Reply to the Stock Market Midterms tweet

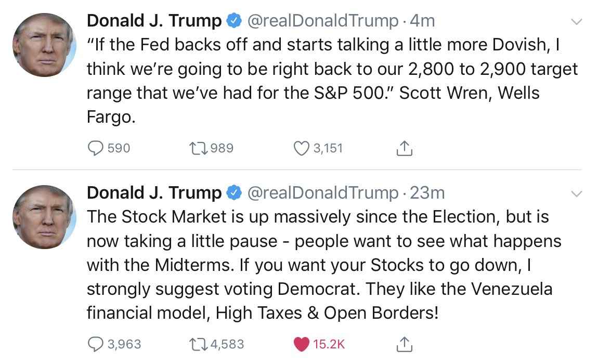tap(96, 344)
